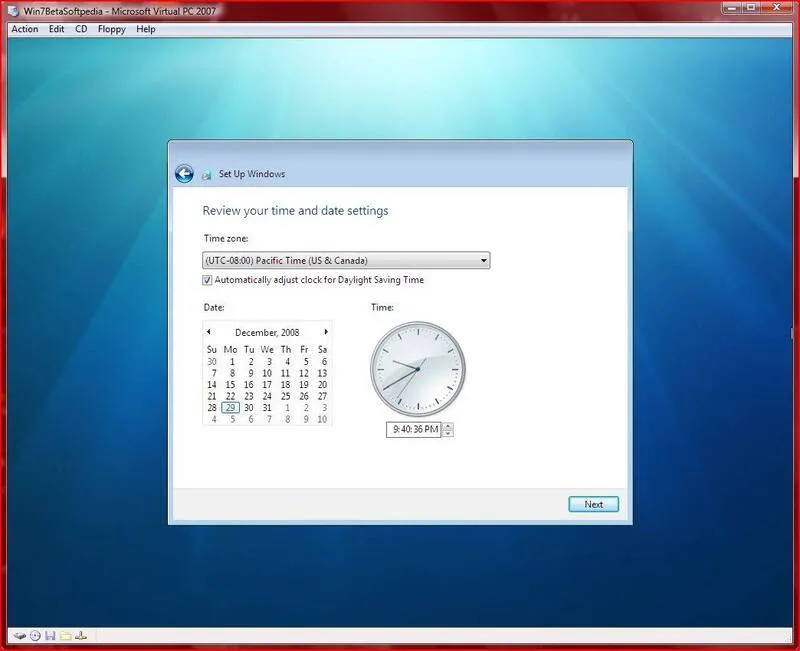Click the December, 2008 calendar header
This screenshot has width=800, height=651.
tap(267, 332)
